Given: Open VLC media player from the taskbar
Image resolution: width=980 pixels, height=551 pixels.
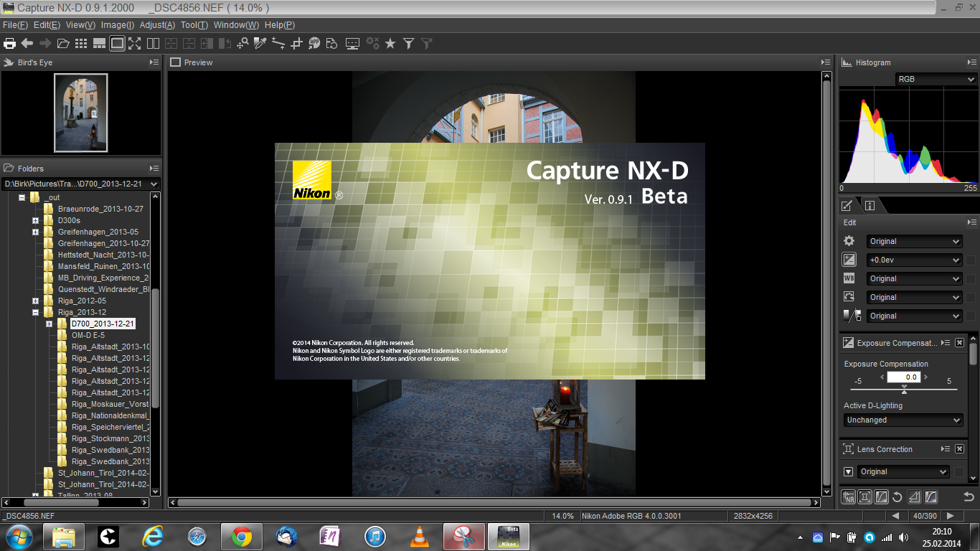Looking at the screenshot, I should [419, 537].
